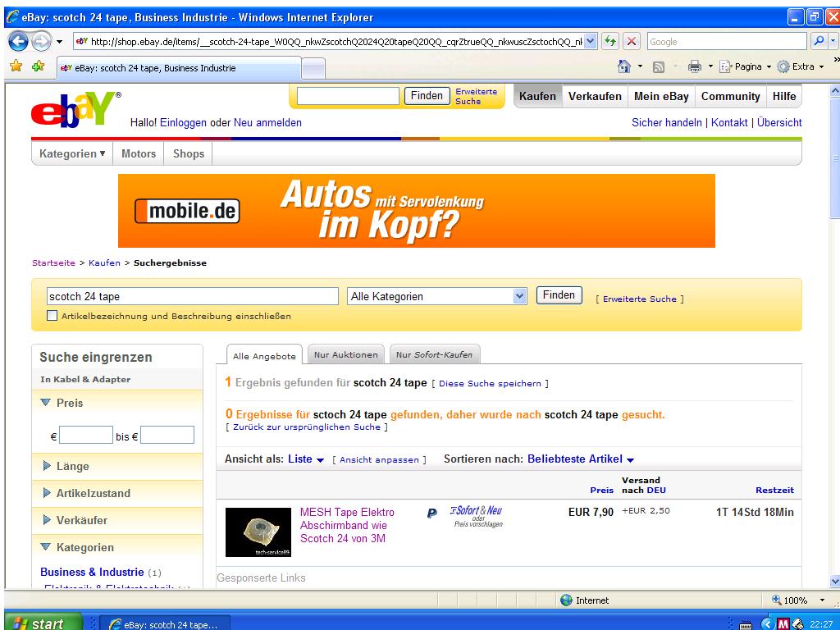Image resolution: width=840 pixels, height=630 pixels.
Task: Click the Print icon in the toolbar
Action: 694,66
